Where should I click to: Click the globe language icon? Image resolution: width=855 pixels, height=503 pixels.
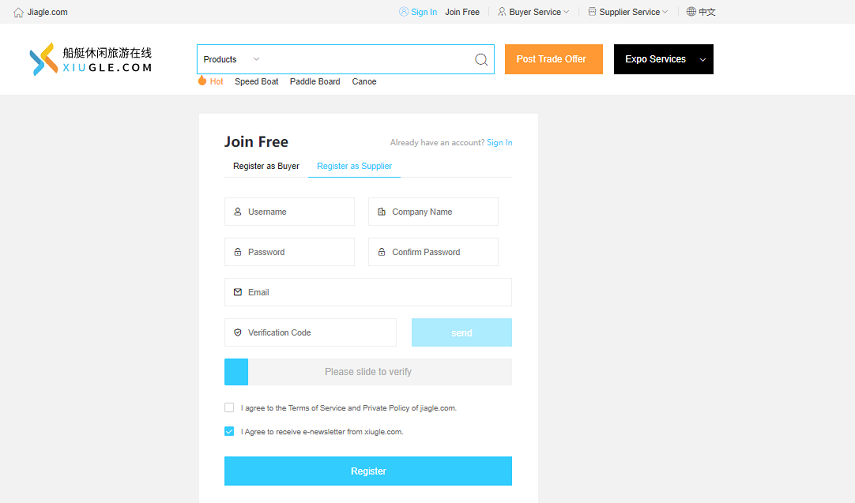(691, 12)
